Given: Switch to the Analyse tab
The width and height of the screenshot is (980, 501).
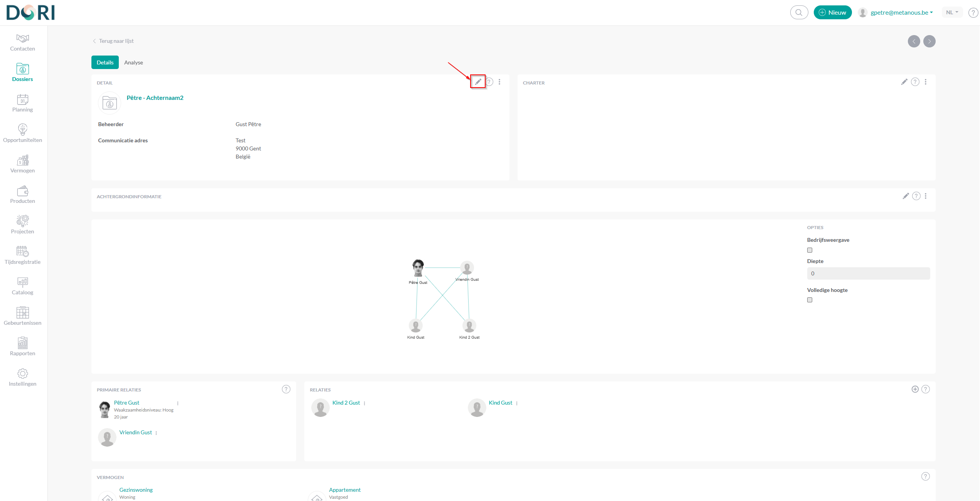Looking at the screenshot, I should pos(133,62).
